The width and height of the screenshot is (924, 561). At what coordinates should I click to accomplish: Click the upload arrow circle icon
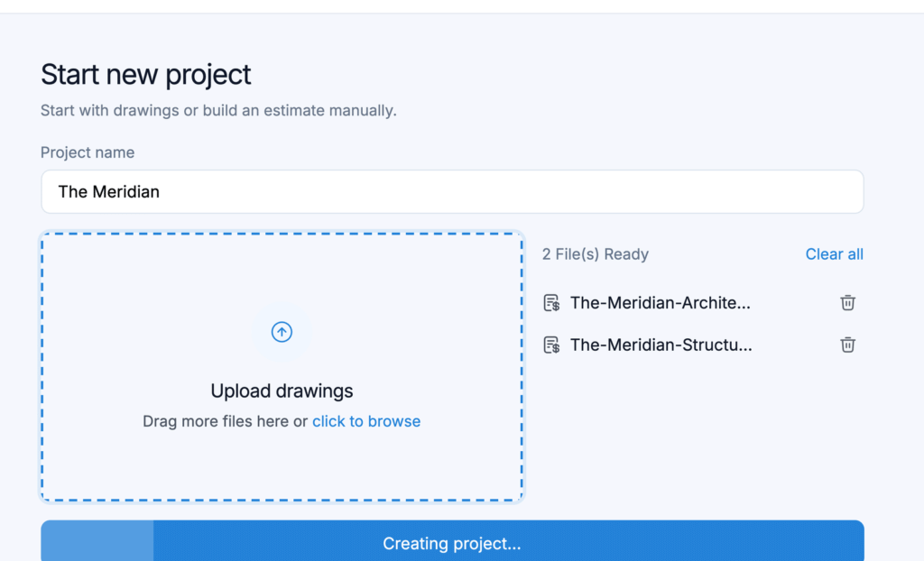(x=282, y=332)
